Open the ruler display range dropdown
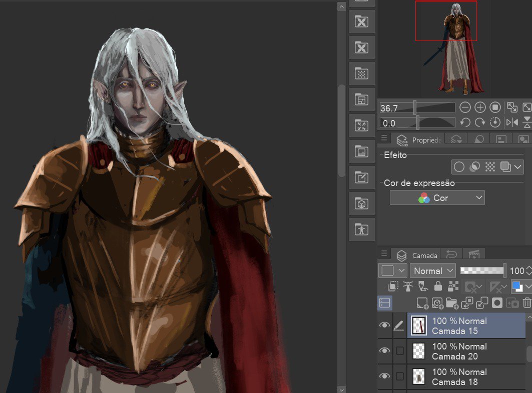This screenshot has width=532, height=393. pyautogui.click(x=498, y=287)
